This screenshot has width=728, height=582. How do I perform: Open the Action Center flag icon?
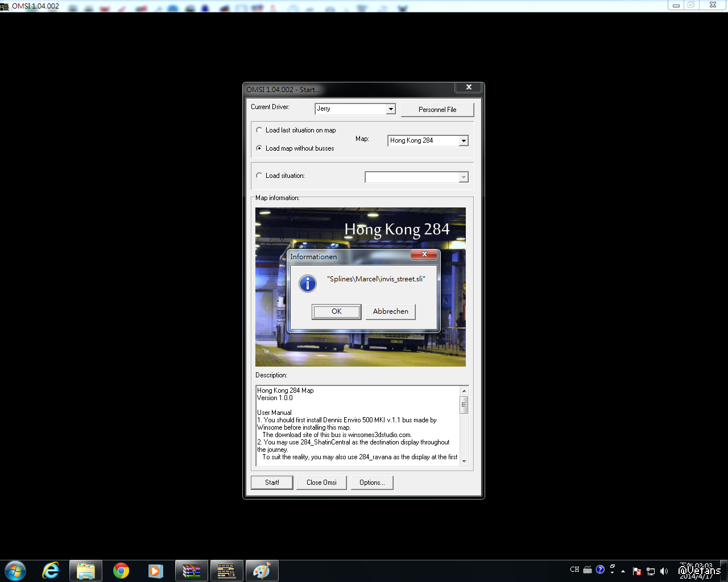(x=637, y=571)
